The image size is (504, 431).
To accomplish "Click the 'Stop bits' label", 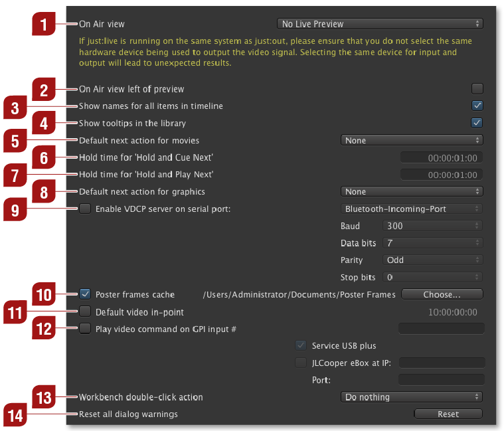I will [x=358, y=278].
